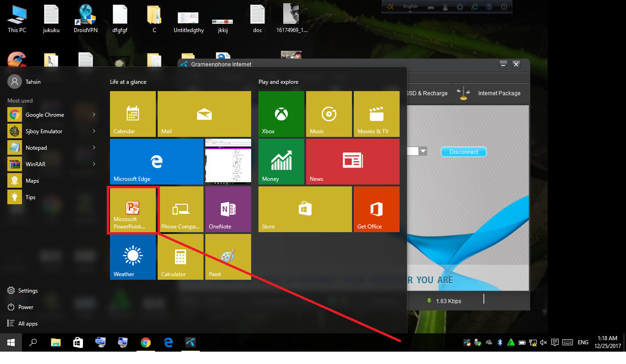Open the dropdown beside the Disconnect button
Image resolution: width=626 pixels, height=364 pixels.
[x=423, y=151]
